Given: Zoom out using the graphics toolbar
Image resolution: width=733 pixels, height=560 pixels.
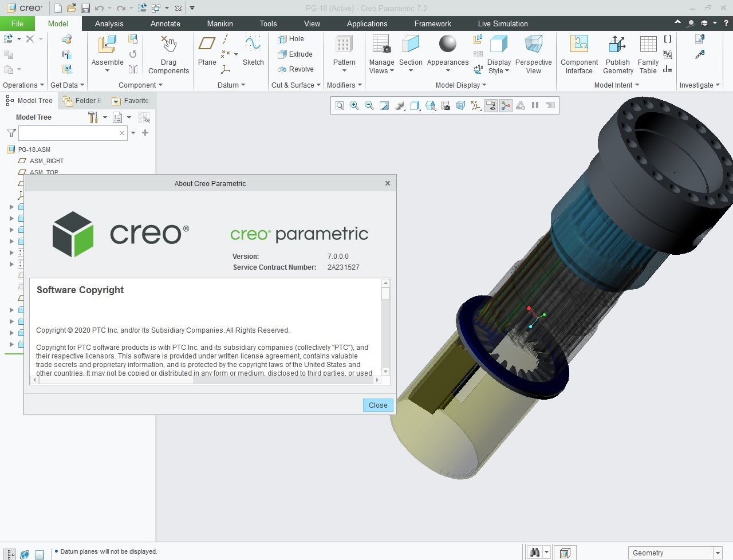Looking at the screenshot, I should click(x=369, y=105).
